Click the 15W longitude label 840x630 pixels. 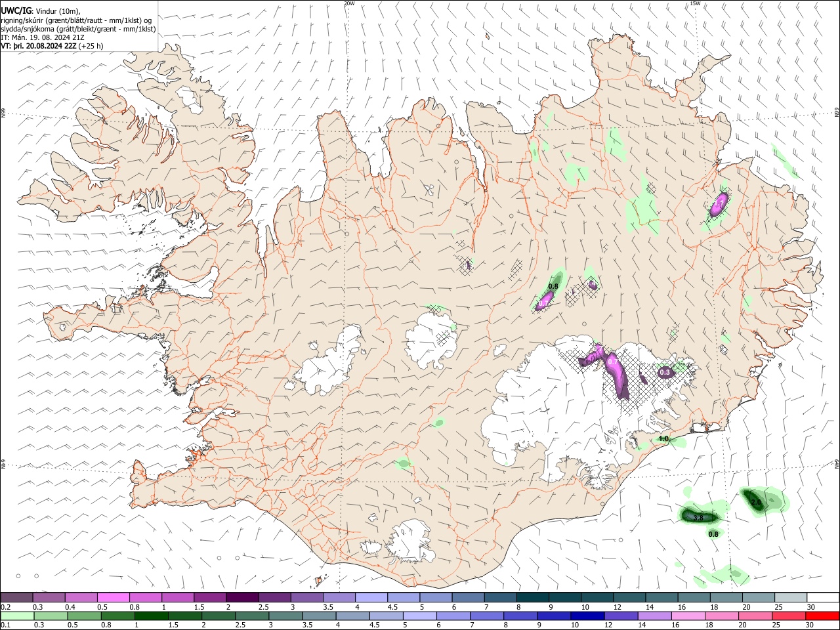click(695, 3)
